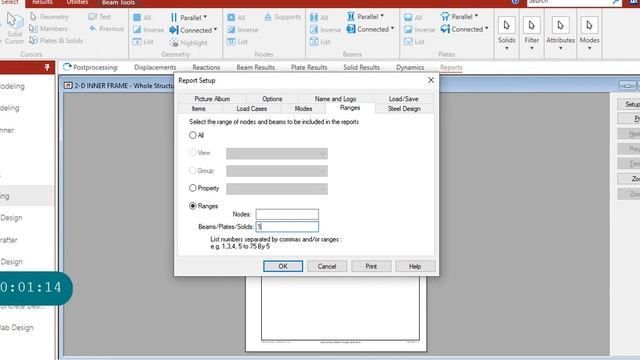Screen dimensions: 640x360
Task: Go to Beam Results tab
Action: click(256, 67)
